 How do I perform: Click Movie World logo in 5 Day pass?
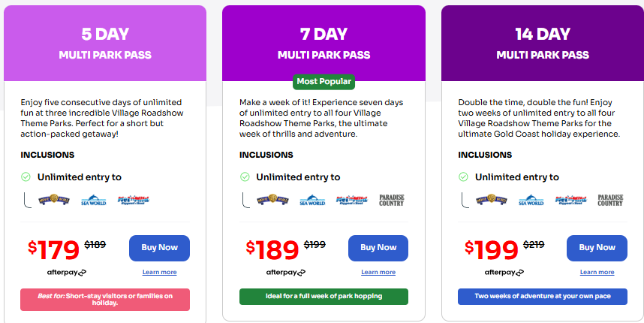[53, 201]
